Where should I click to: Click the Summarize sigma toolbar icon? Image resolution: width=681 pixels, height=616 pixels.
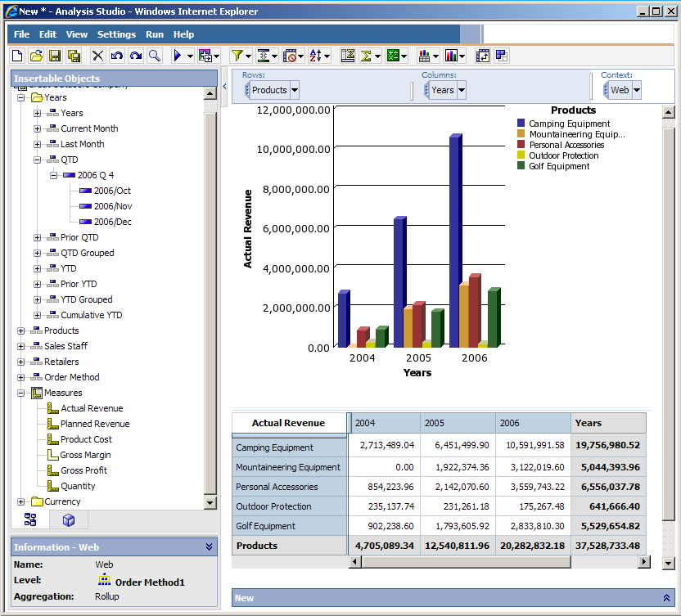click(x=366, y=55)
